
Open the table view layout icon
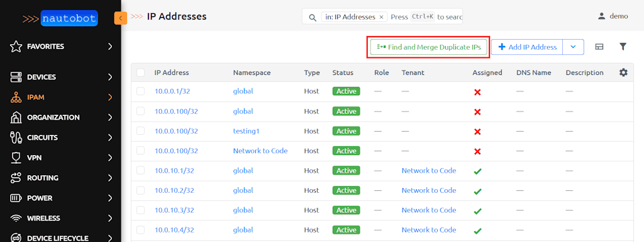point(599,47)
